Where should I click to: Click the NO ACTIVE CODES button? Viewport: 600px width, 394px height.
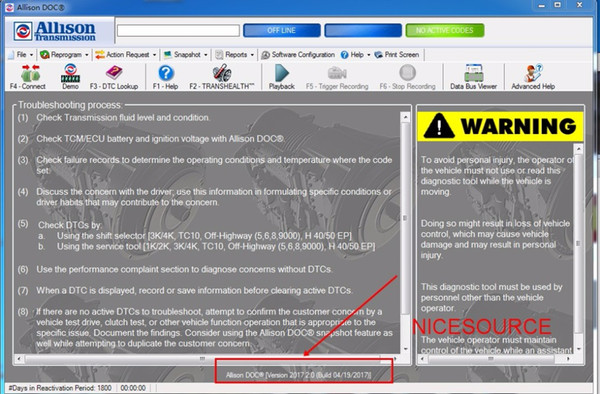445,30
